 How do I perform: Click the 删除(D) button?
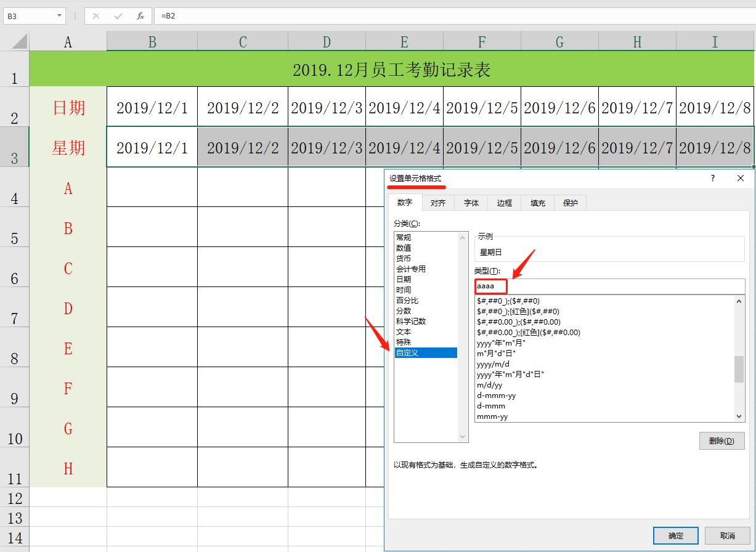pyautogui.click(x=721, y=440)
